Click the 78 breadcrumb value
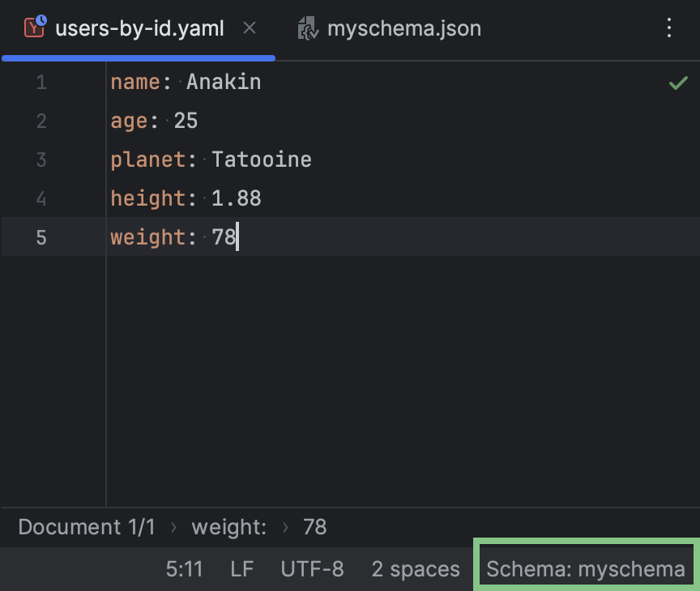Screen dimensions: 700x591 (x=314, y=527)
